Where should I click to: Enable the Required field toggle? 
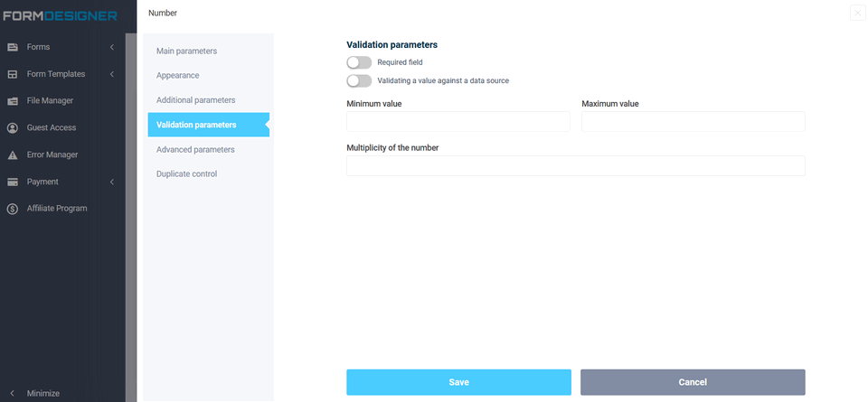coord(359,62)
